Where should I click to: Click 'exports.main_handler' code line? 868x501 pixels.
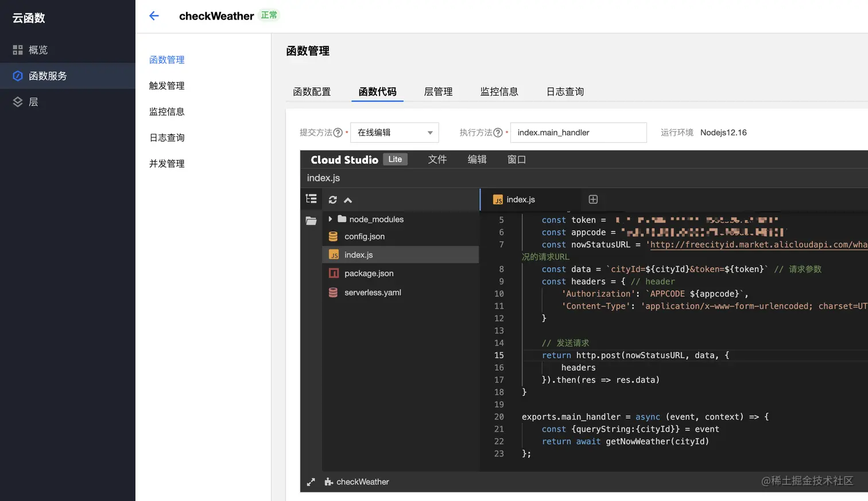point(645,417)
